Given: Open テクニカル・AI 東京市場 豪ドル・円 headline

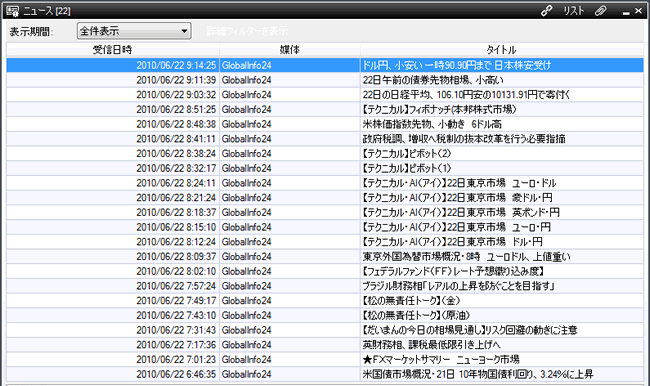Looking at the screenshot, I should coord(457,198).
